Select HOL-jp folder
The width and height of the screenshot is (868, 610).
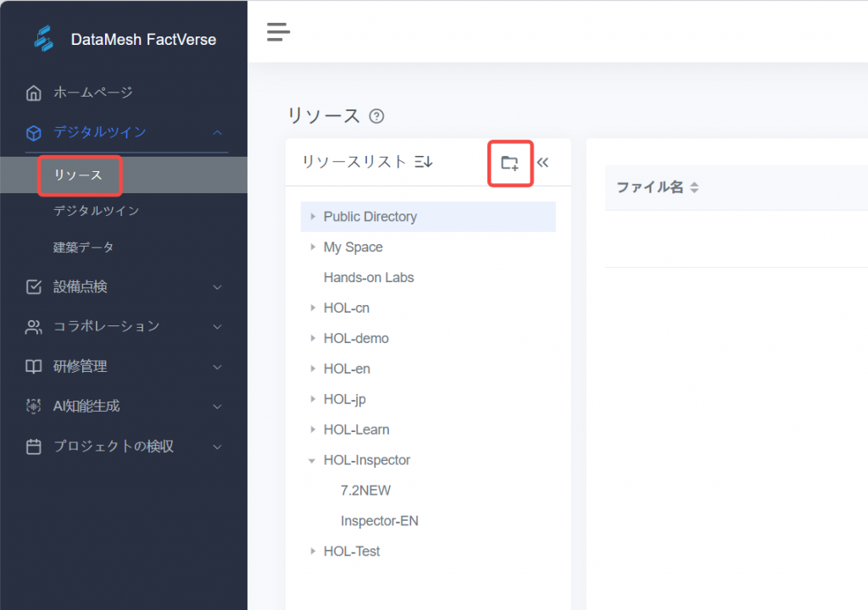pyautogui.click(x=345, y=399)
